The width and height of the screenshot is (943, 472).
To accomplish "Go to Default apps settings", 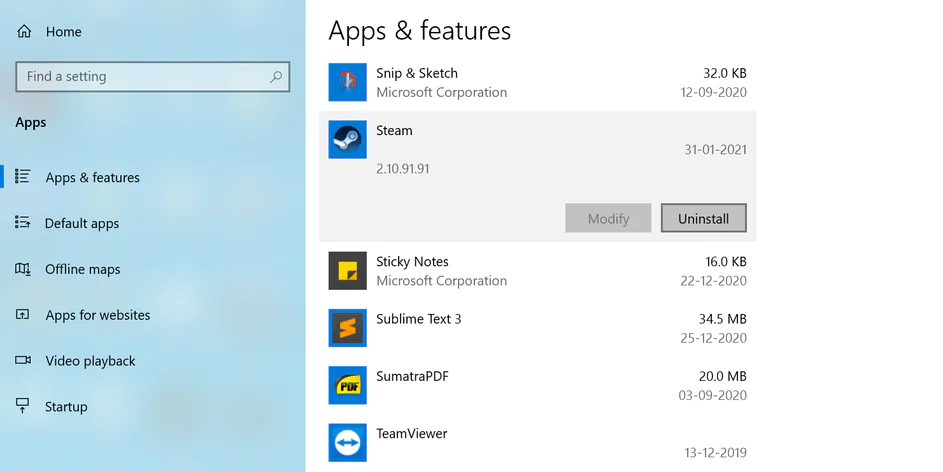I will tap(82, 224).
